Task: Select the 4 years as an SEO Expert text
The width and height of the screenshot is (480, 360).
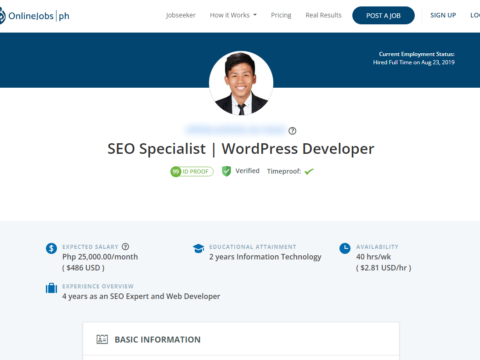Action: click(141, 296)
